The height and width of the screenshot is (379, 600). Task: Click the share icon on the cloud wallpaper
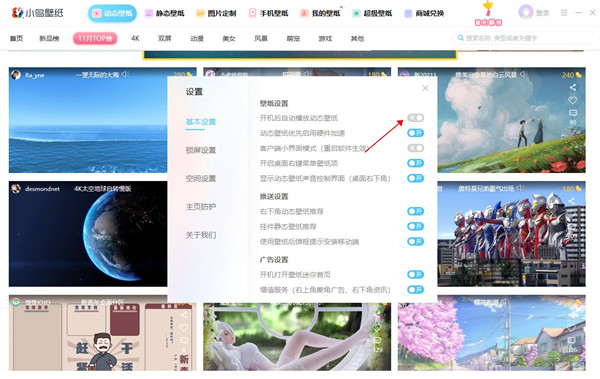tap(572, 88)
